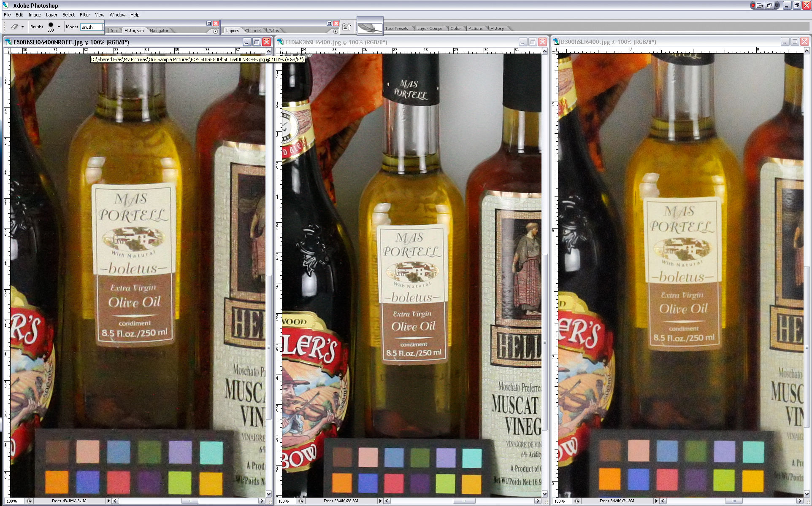Click the 300 brush size preview
This screenshot has height=506, width=812.
51,27
